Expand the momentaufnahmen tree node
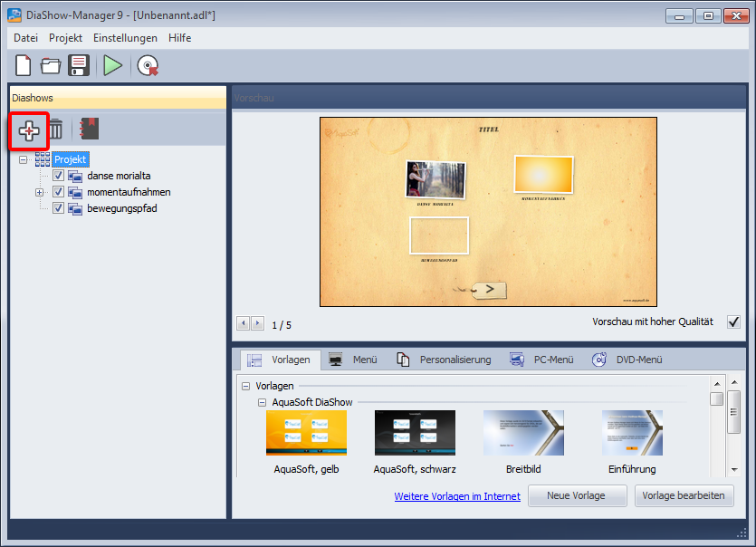This screenshot has width=756, height=547. pos(40,192)
